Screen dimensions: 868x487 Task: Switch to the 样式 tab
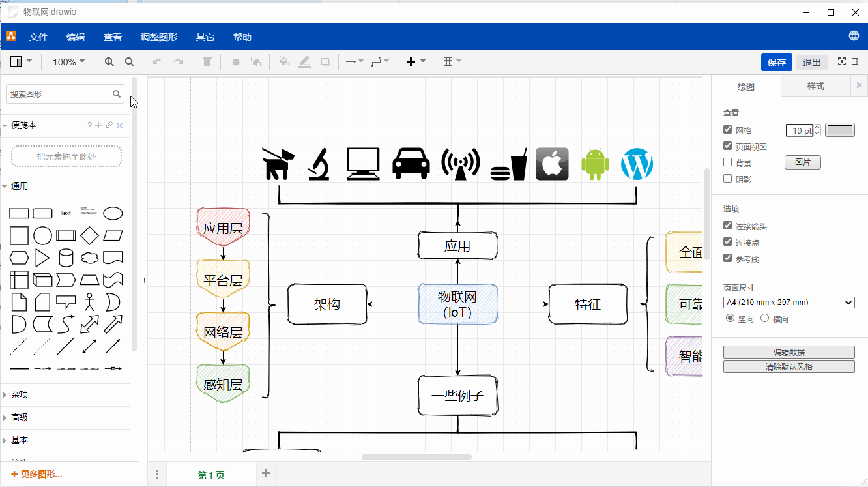(815, 86)
